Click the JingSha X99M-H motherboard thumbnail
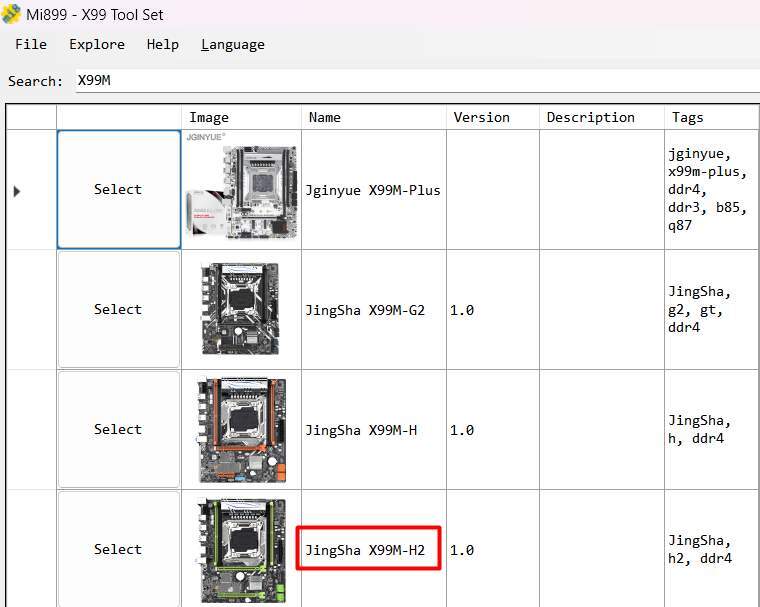This screenshot has width=760, height=607. click(242, 430)
